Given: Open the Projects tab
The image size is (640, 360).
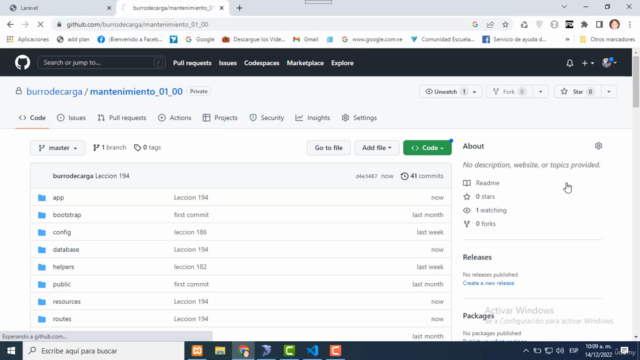Looking at the screenshot, I should click(220, 118).
